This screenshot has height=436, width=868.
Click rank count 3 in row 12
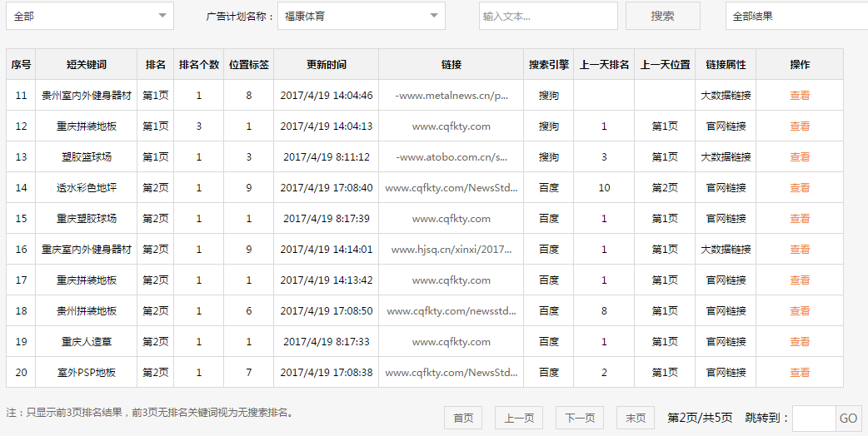[199, 126]
